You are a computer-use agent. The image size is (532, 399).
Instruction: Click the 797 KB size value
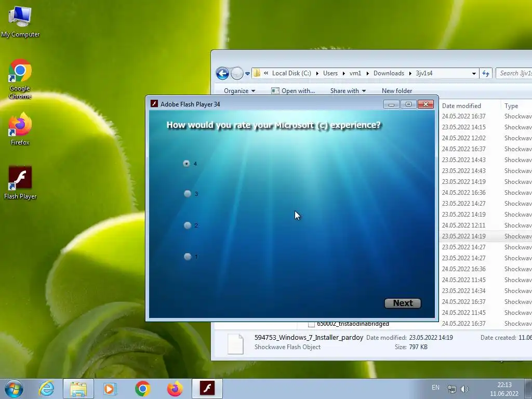click(418, 347)
